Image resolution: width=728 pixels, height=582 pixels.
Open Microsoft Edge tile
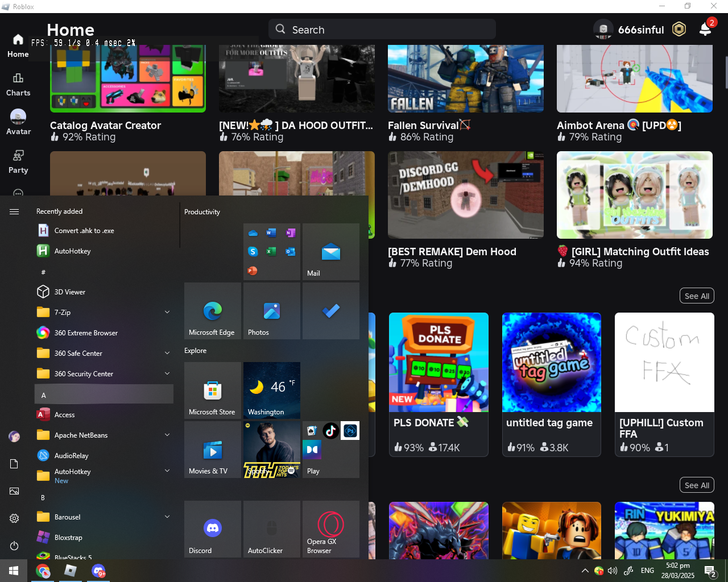pos(213,311)
